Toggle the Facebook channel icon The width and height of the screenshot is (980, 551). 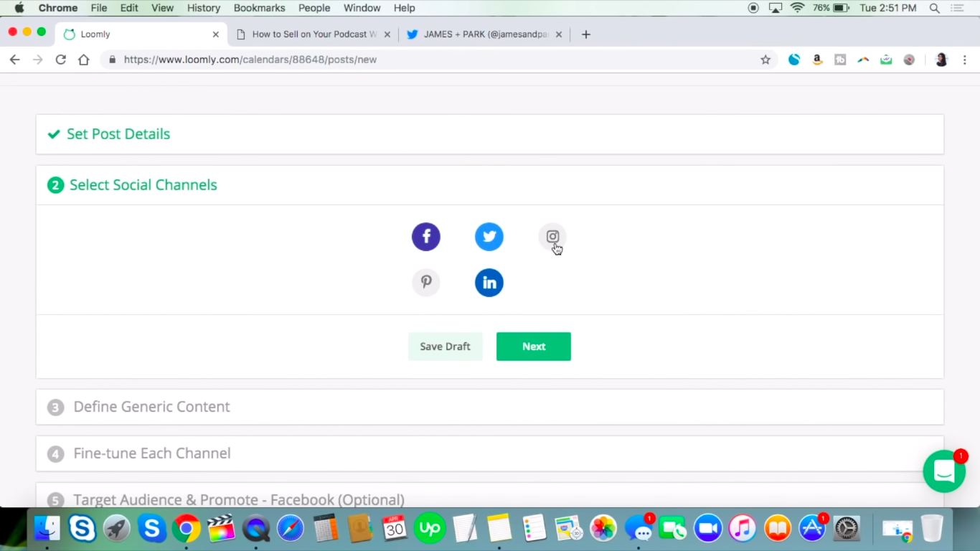(x=425, y=237)
